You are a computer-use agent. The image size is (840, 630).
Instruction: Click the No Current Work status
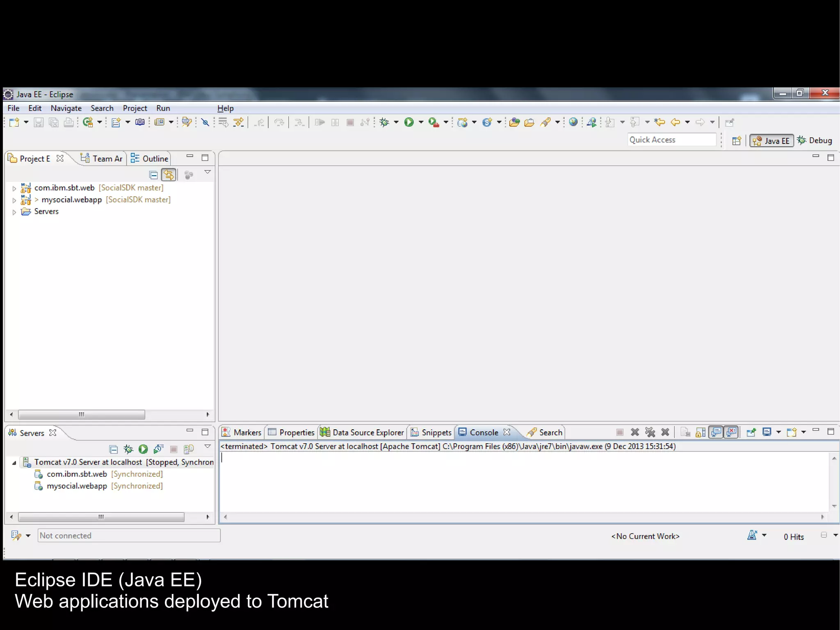[x=645, y=536]
